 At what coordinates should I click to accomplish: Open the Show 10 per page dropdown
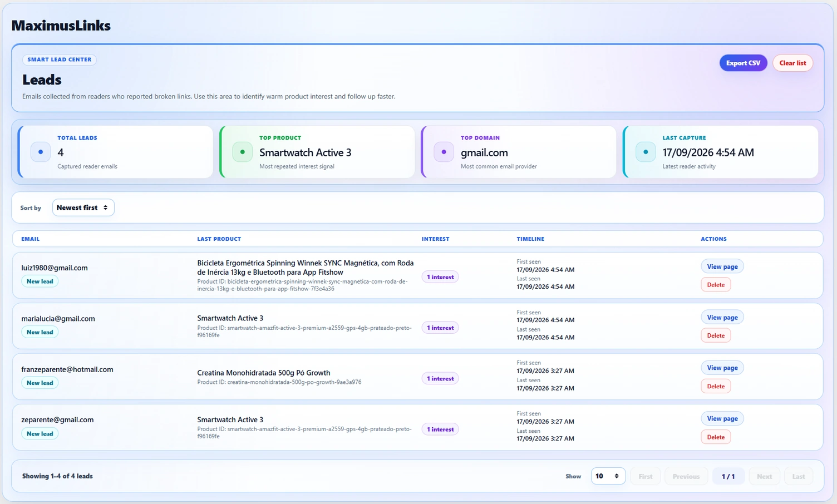608,476
